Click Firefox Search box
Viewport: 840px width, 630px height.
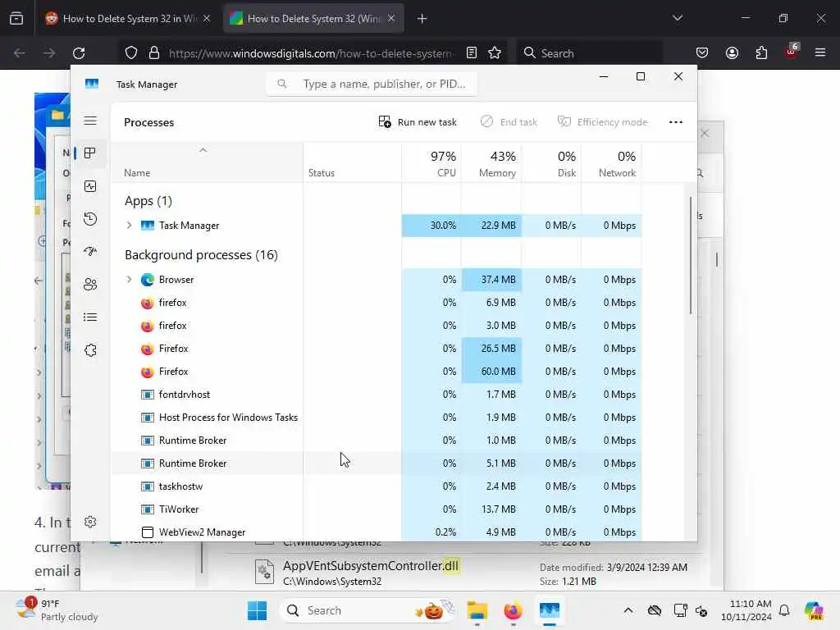point(589,53)
